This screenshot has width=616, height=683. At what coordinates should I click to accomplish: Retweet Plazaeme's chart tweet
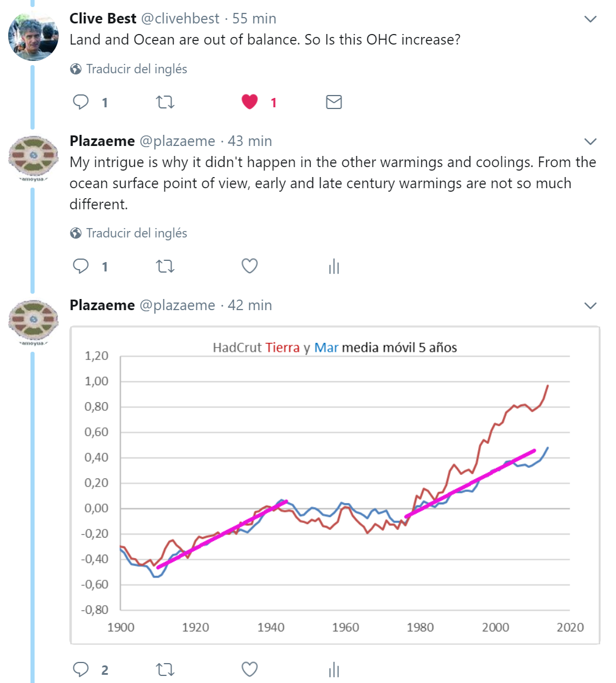pos(165,669)
